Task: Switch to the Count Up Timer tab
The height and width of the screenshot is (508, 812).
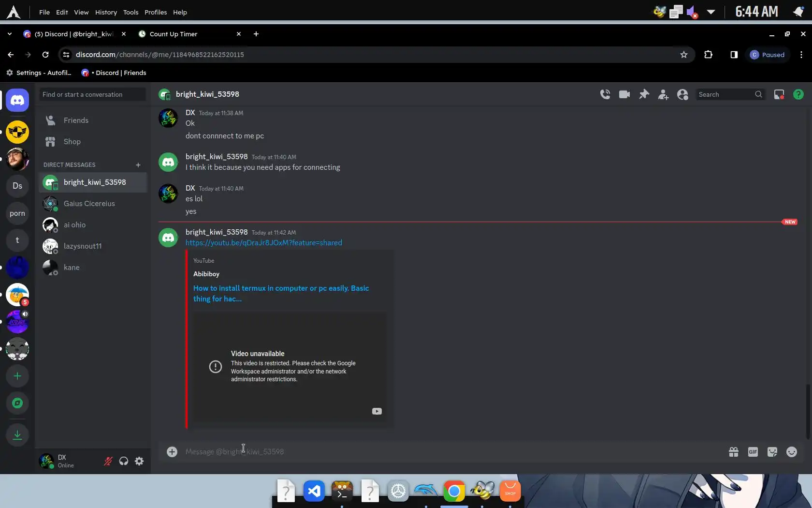Action: [189, 34]
